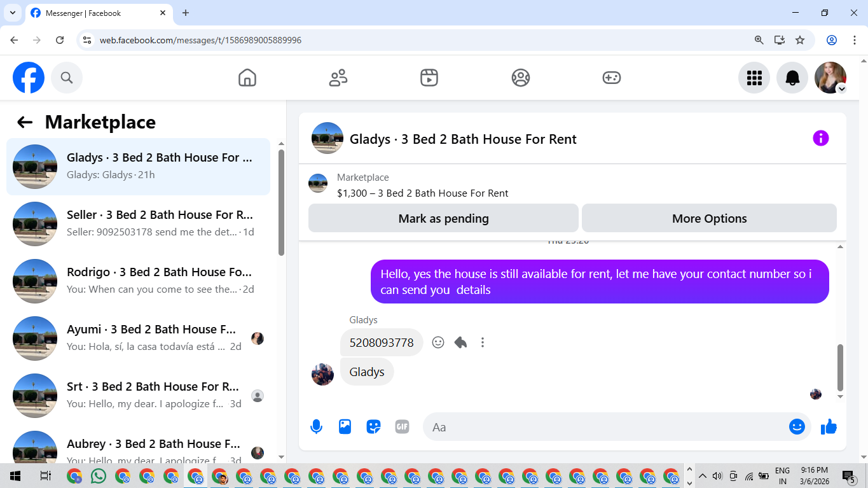
Task: Open the Friends icon in top navigation
Action: 338,78
